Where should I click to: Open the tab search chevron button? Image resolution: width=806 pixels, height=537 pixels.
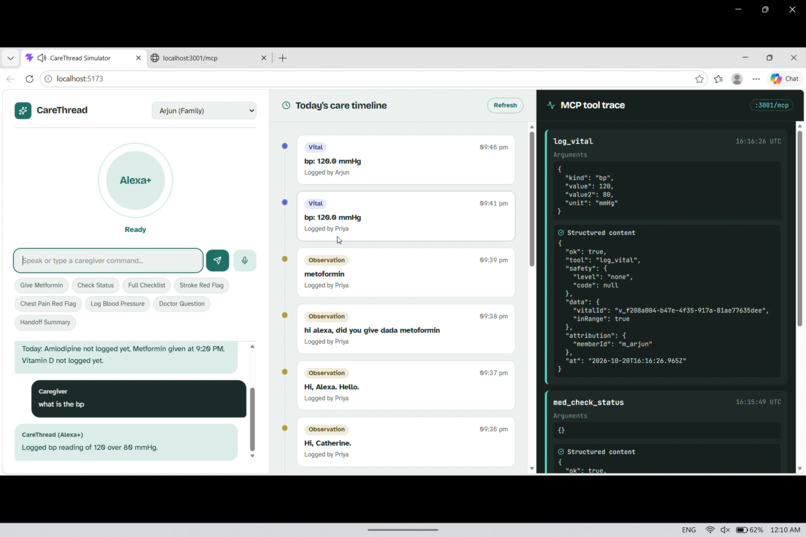pos(10,58)
